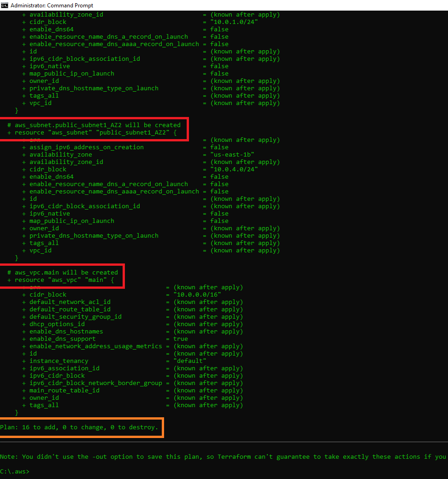Click the cidr_block attribute beside 10.0.4.0/24
This screenshot has height=479, width=448.
pyautogui.click(x=48, y=169)
